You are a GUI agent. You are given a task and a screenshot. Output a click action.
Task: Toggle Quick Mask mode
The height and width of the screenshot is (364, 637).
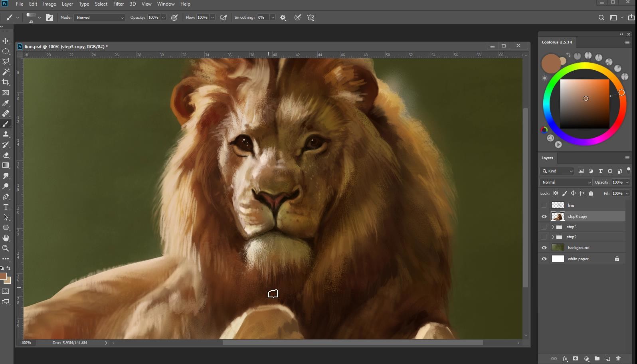click(x=6, y=291)
